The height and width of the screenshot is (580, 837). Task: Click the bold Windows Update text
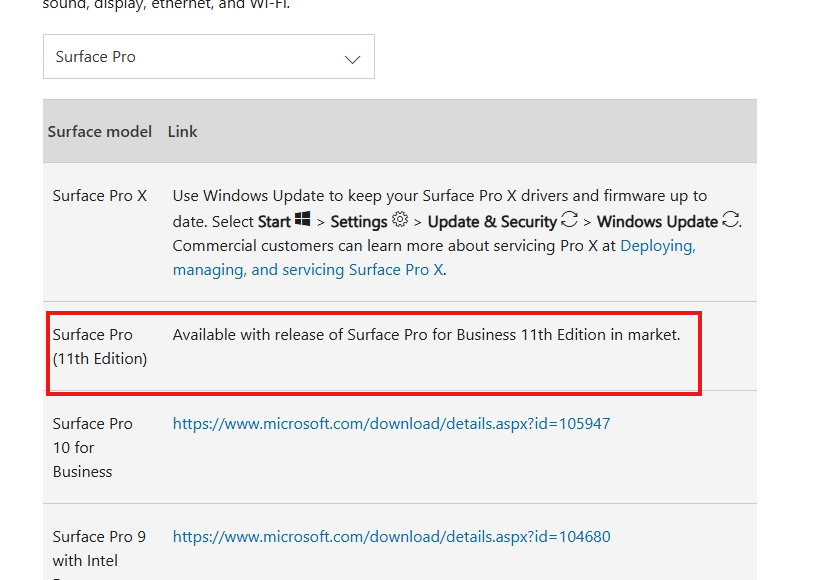(657, 222)
